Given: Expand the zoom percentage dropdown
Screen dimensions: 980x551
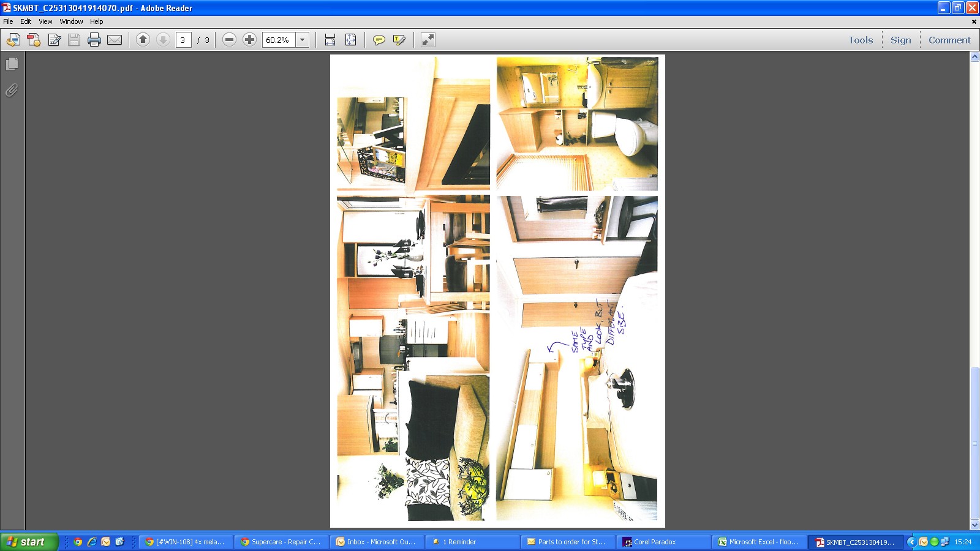Looking at the screenshot, I should [302, 40].
